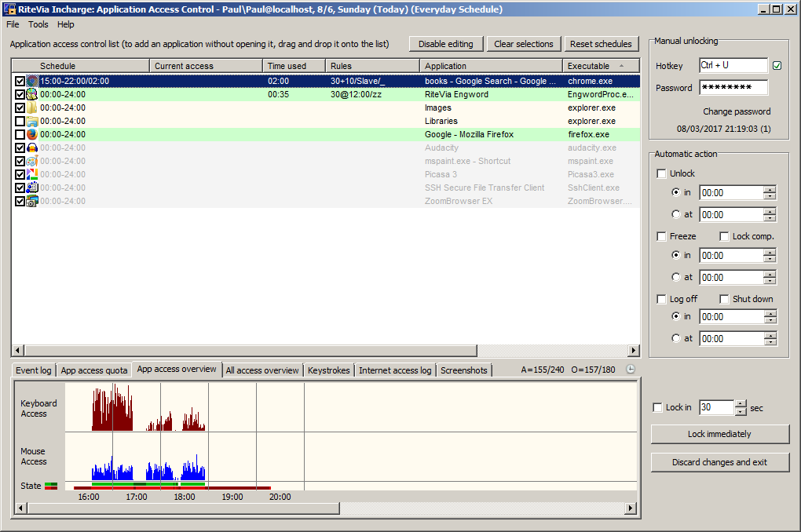
Task: Click the mspaint palette icon
Action: 32,161
